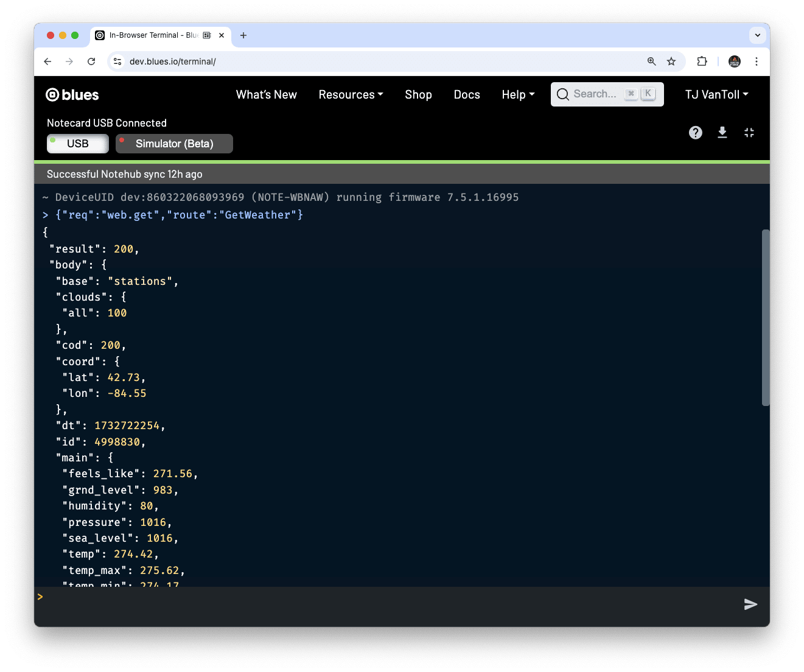Image resolution: width=804 pixels, height=672 pixels.
Task: Open the TJ VanToll account menu
Action: (x=716, y=95)
